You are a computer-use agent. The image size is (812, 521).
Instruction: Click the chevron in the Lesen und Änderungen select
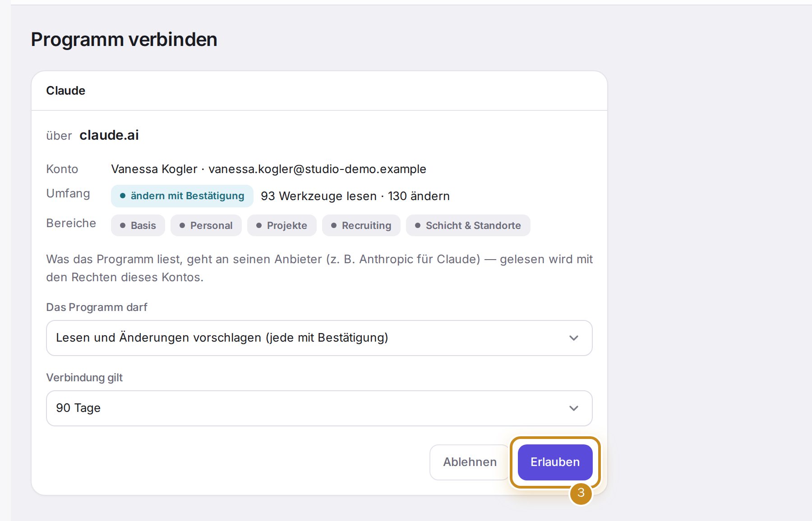[573, 338]
